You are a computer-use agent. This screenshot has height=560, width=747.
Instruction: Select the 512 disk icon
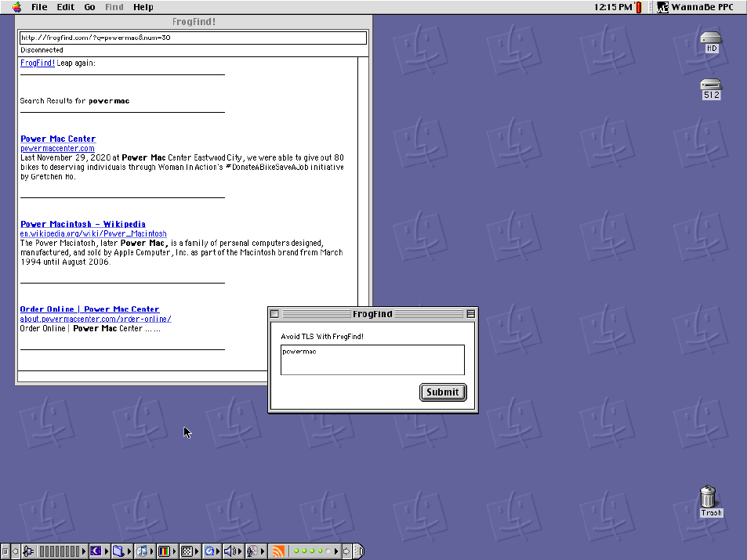pos(711,89)
